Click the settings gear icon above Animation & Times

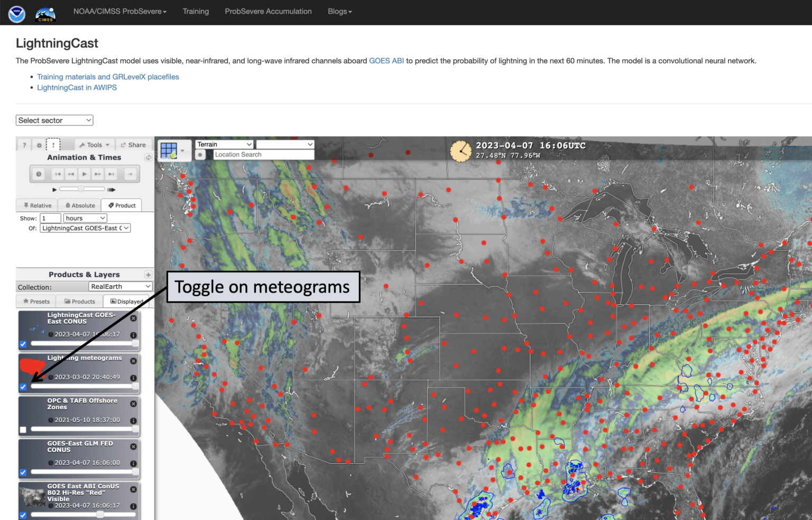click(39, 144)
